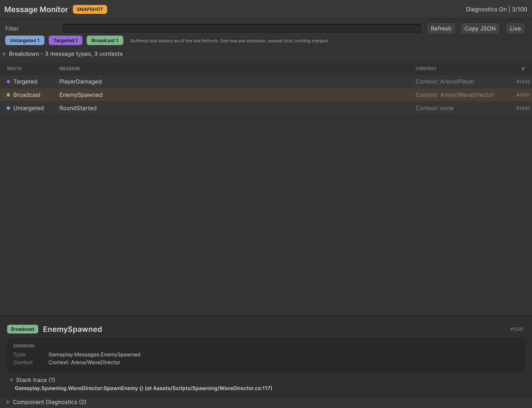This screenshot has width=532, height=408.
Task: Click Context: none cell
Action: 434,108
